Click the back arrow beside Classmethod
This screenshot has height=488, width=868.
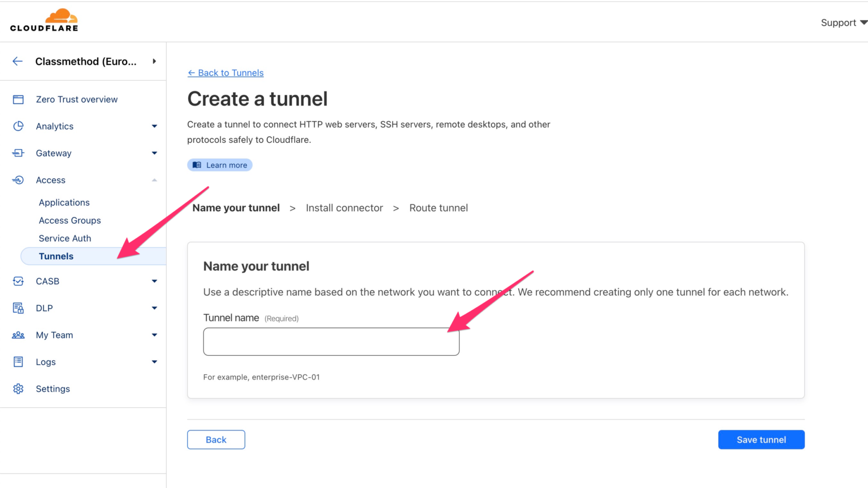pos(16,61)
